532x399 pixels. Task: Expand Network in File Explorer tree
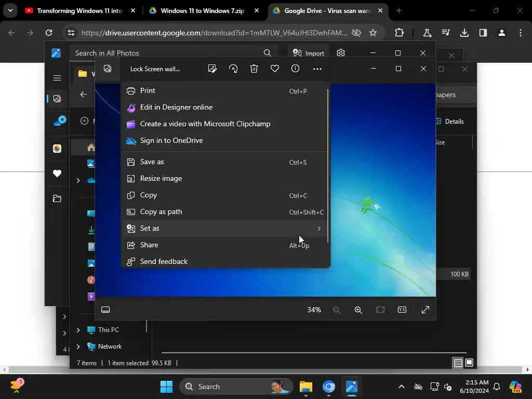(x=78, y=347)
